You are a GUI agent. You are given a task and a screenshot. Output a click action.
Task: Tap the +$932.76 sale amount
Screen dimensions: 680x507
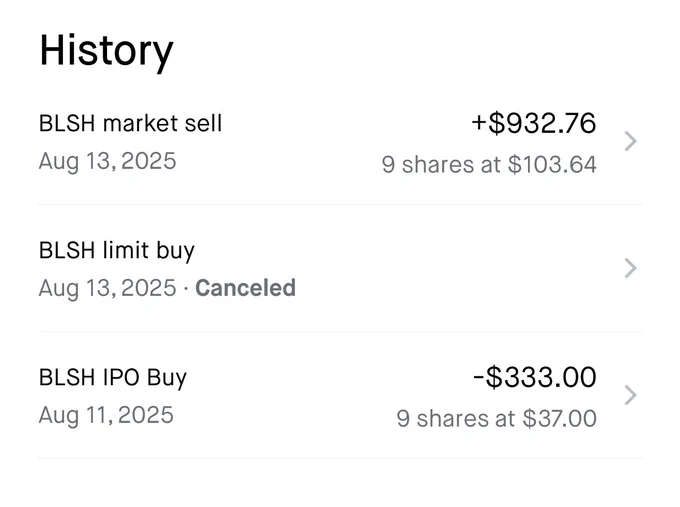(534, 123)
